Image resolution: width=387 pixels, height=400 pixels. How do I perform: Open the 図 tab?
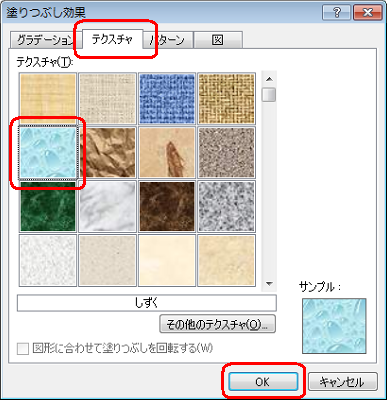218,40
